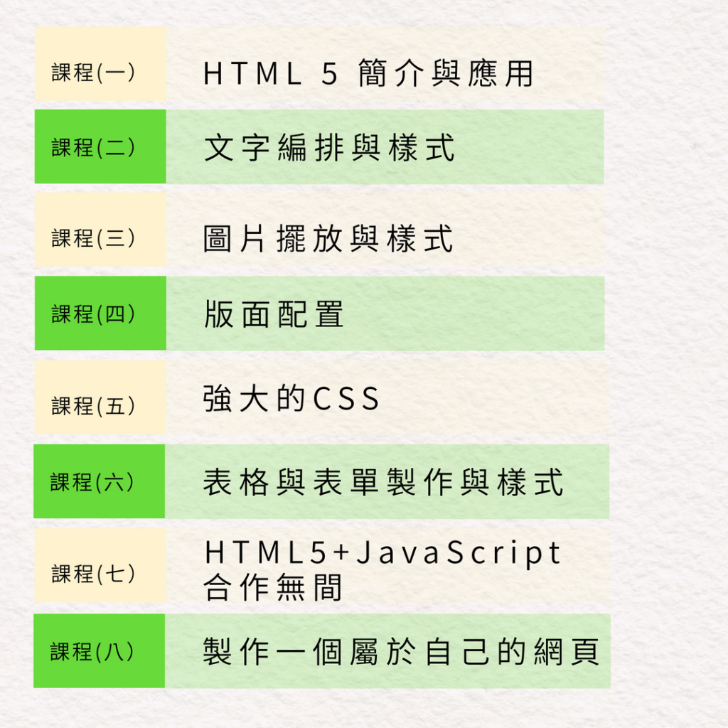Open the 表格與表單製作與樣式 course

pyautogui.click(x=377, y=482)
